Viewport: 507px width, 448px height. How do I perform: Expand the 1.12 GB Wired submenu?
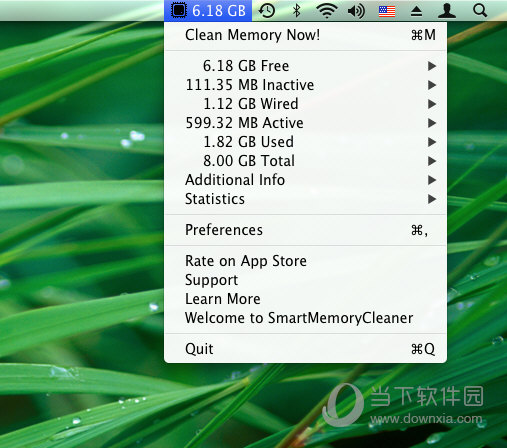click(305, 104)
